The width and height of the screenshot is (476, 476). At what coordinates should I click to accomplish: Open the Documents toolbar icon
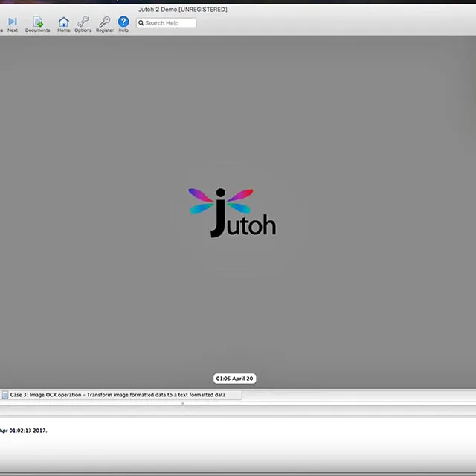coord(38,25)
